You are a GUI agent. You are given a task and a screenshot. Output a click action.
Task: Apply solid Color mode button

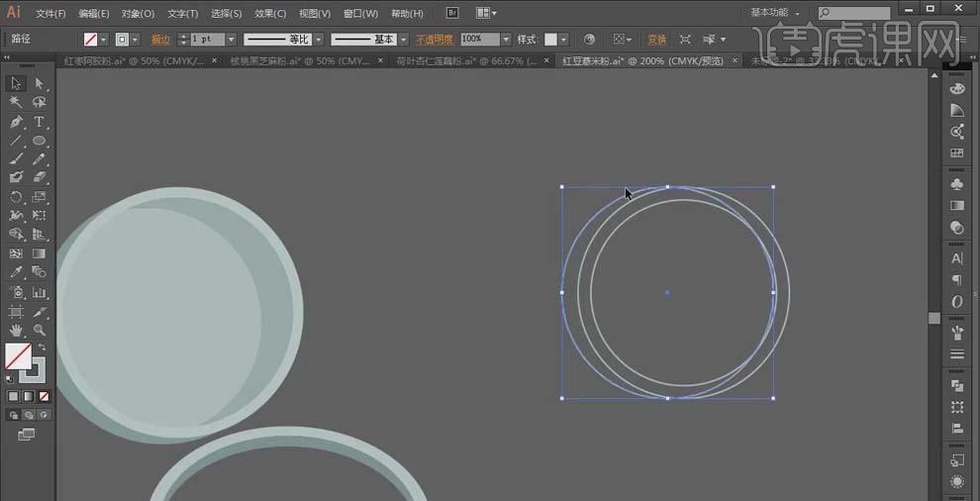click(13, 396)
